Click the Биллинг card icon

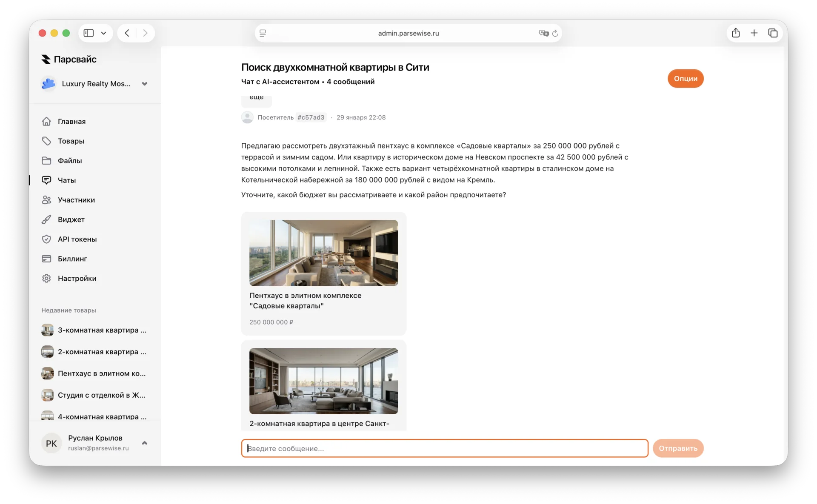pos(46,259)
